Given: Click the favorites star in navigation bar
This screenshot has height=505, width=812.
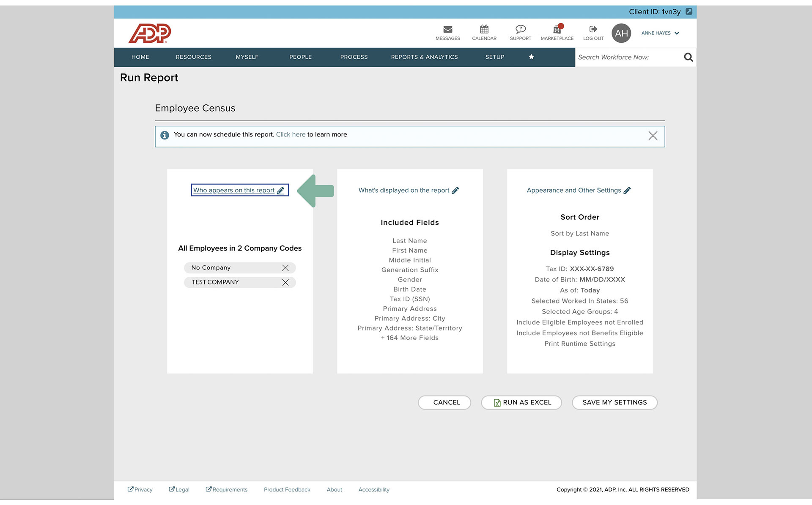Looking at the screenshot, I should (531, 57).
